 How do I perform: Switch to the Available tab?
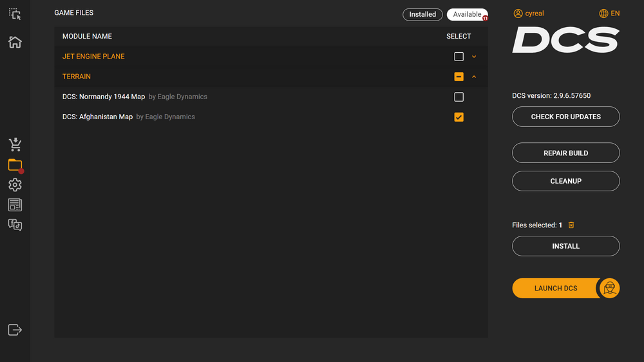coord(467,14)
